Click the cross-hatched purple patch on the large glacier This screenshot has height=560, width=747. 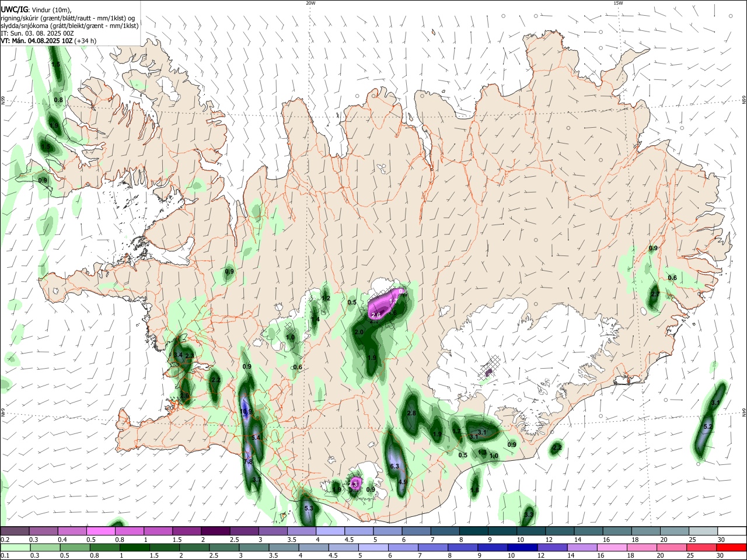coord(489,368)
